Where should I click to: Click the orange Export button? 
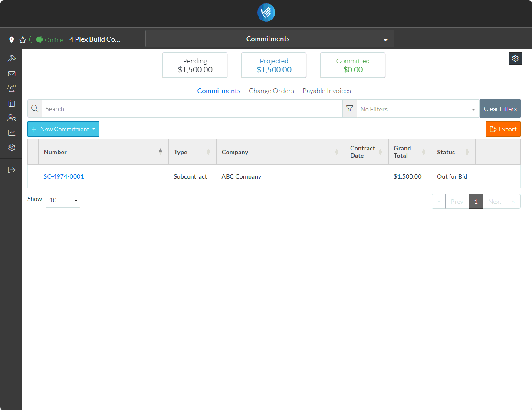click(x=503, y=129)
